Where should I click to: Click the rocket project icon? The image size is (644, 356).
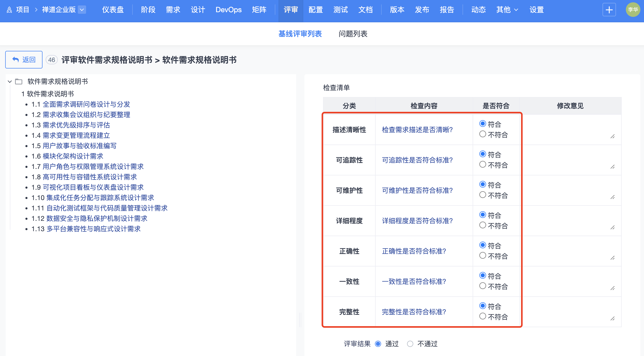[x=9, y=10]
